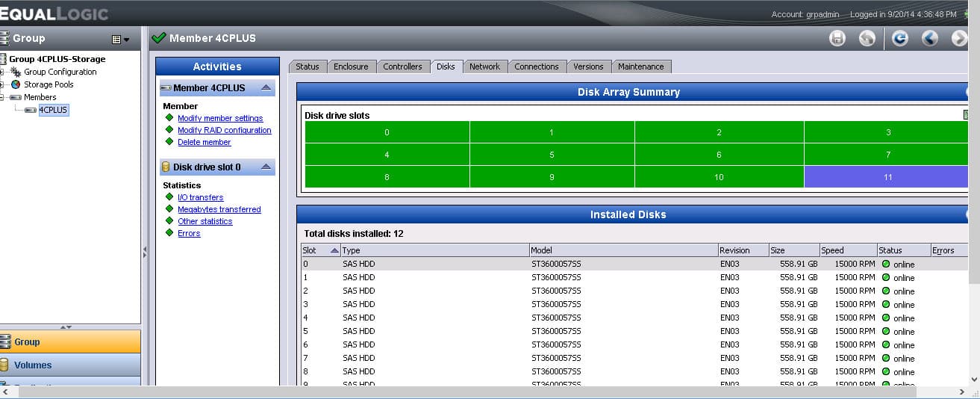Switch to the Status tab

coord(307,66)
